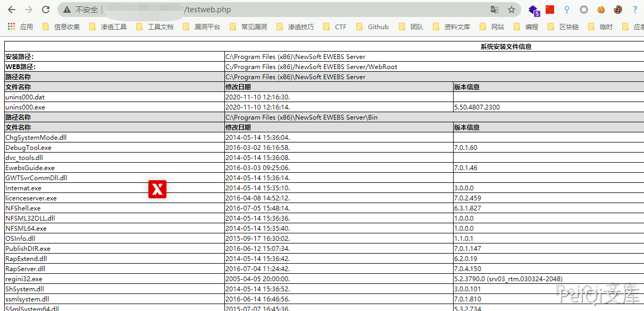
Task: Click the 安装路径: label cell
Action: point(114,57)
